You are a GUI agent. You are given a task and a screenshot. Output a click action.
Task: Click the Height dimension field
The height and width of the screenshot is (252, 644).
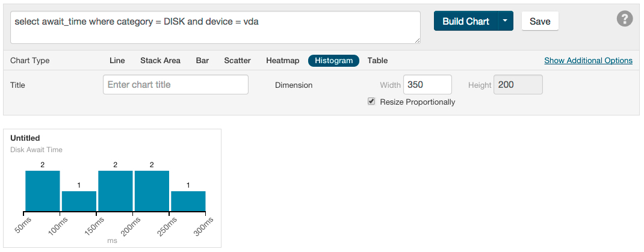(518, 85)
